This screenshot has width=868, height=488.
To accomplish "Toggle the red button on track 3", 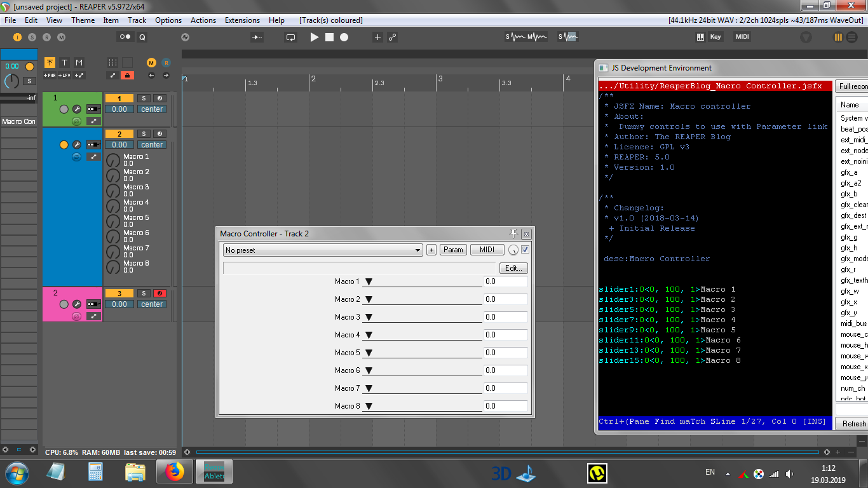I will click(159, 294).
